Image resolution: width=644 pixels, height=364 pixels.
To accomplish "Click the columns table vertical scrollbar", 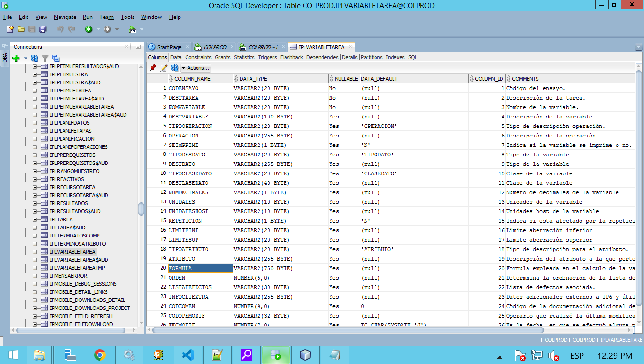I will [x=638, y=188].
